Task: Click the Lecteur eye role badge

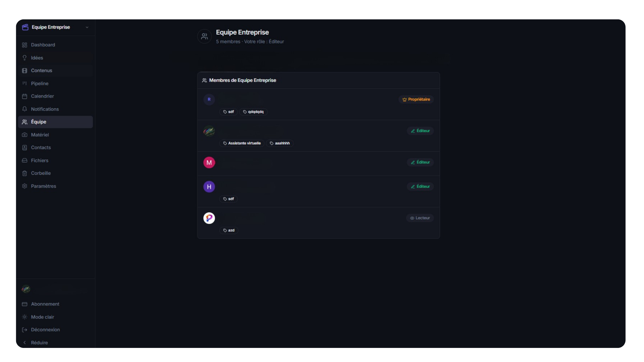Action: tap(420, 218)
